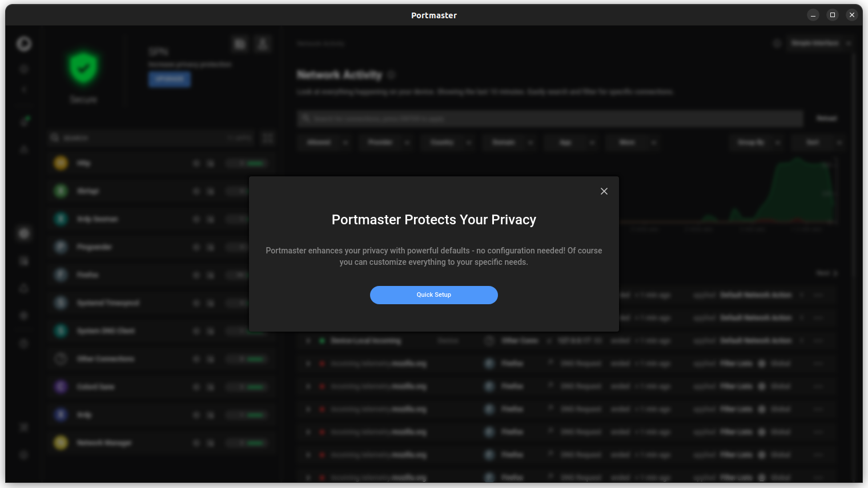Screen dimensions: 868x488
Task: Click the help icon left of Simple Interface
Action: [x=777, y=43]
